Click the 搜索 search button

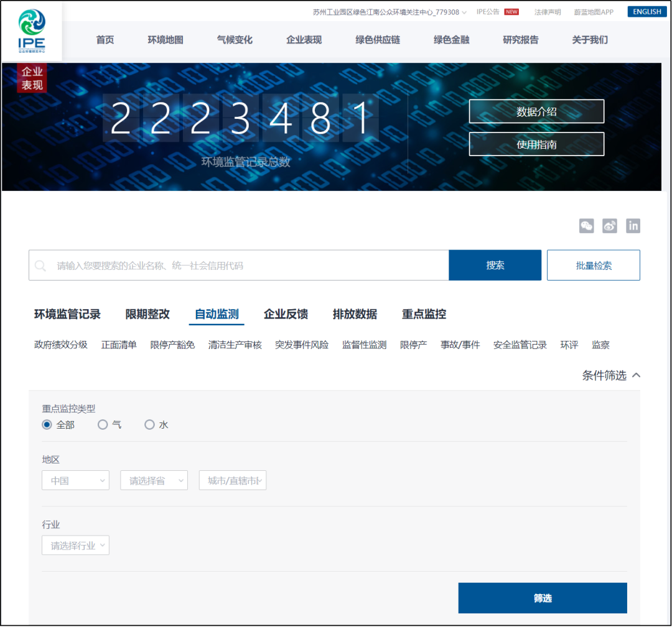[x=495, y=265]
